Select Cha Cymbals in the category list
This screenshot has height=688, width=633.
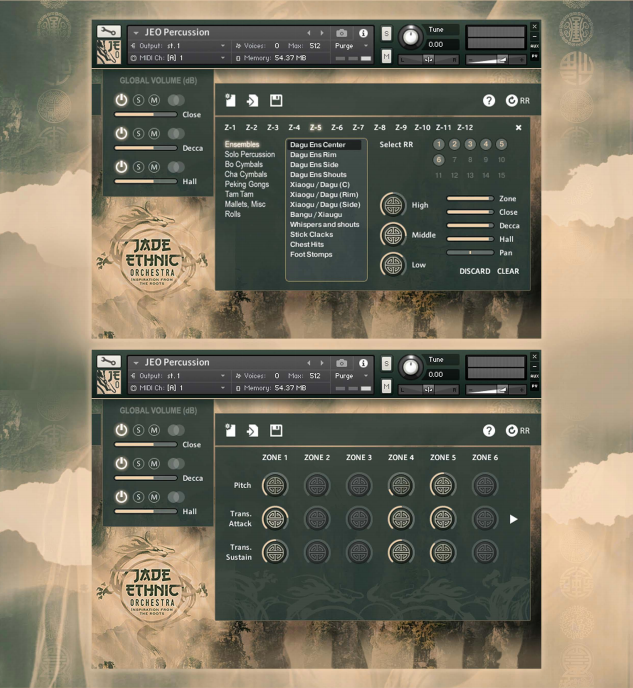[245, 174]
